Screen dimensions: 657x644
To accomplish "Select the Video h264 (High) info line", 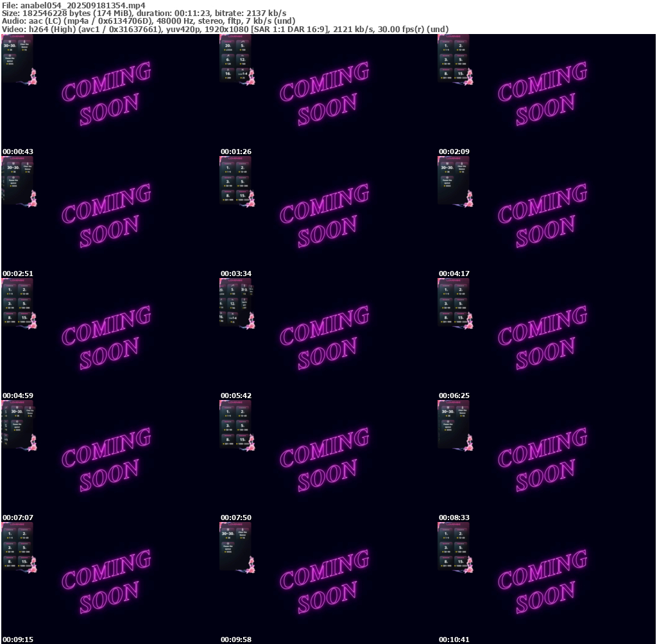I will click(225, 29).
